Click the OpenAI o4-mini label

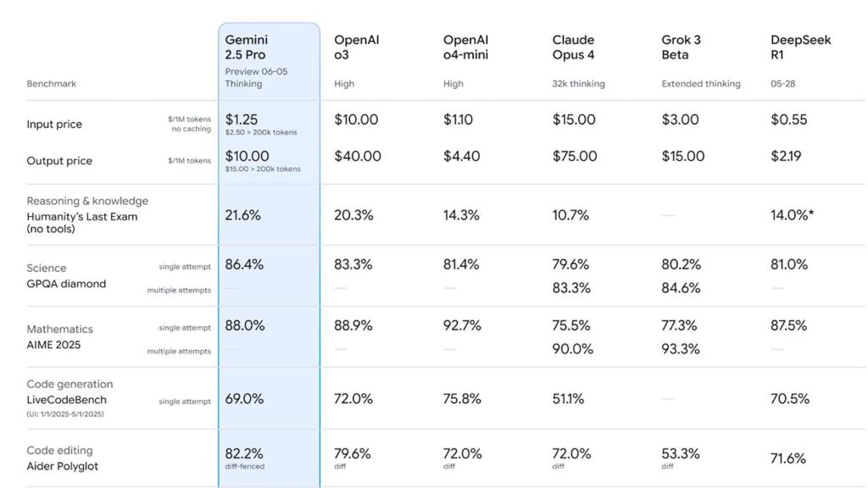tap(466, 47)
